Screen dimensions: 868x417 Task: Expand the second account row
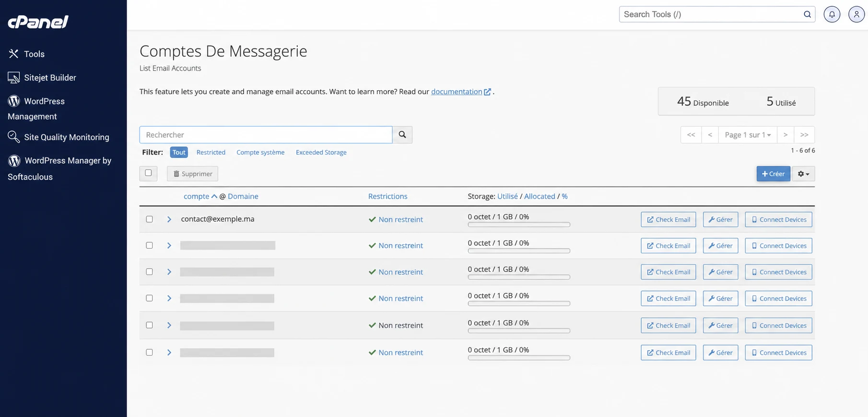click(x=169, y=246)
